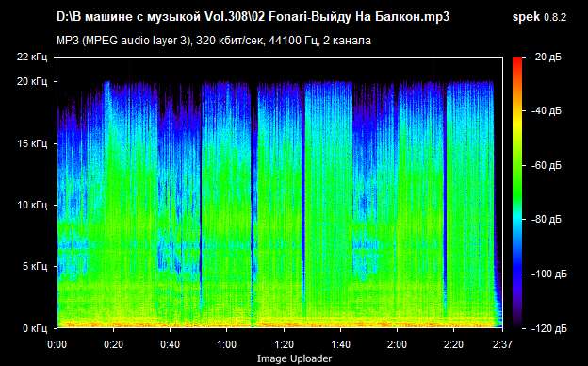The width and height of the screenshot is (588, 366).
Task: Click the 5 кГц frequency axis label
Action: click(35, 267)
